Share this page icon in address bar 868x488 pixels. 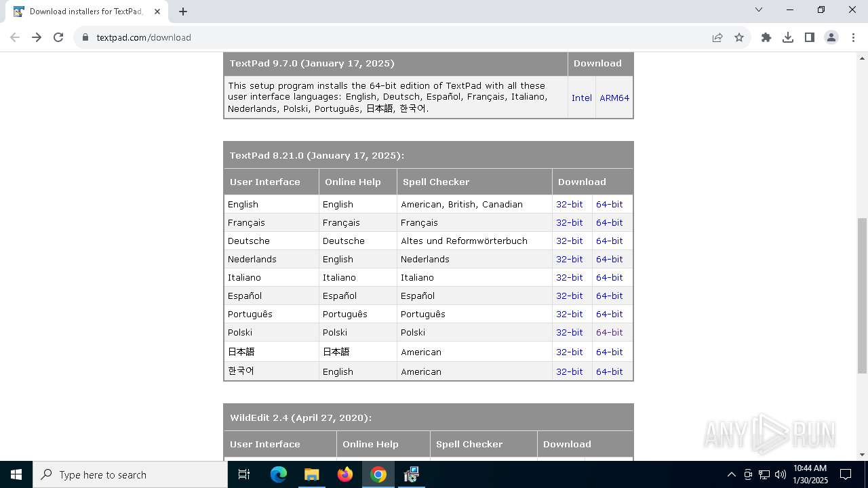(717, 37)
